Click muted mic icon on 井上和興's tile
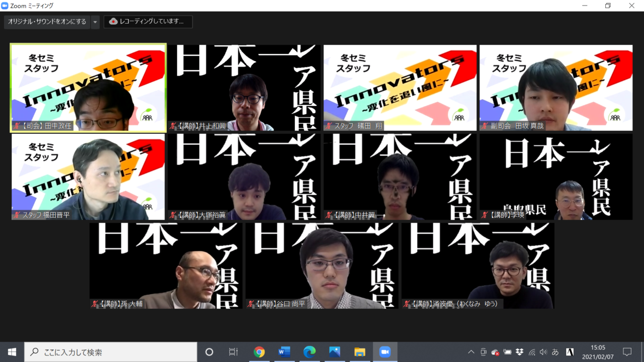 (173, 126)
